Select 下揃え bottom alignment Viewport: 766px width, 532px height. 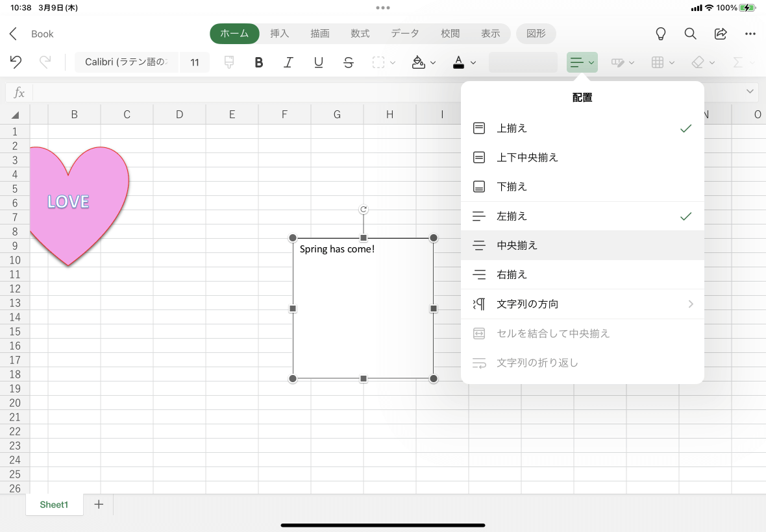(582, 187)
